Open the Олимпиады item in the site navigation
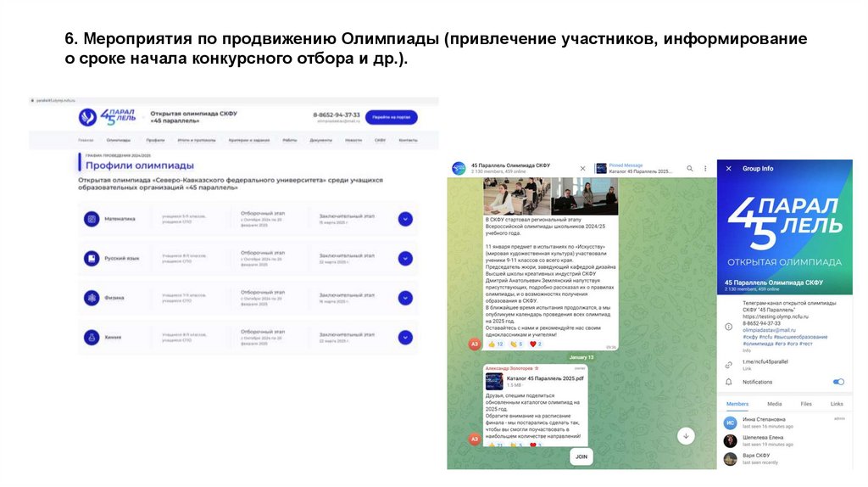Screen dimensions: 868x487 [x=119, y=140]
